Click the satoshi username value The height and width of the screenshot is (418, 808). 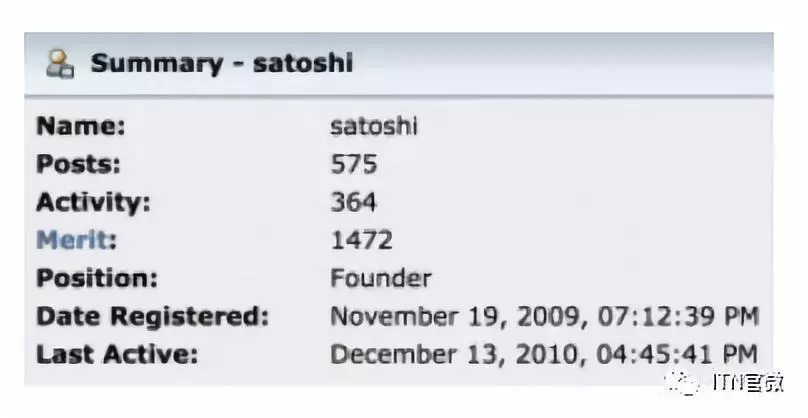pyautogui.click(x=374, y=127)
